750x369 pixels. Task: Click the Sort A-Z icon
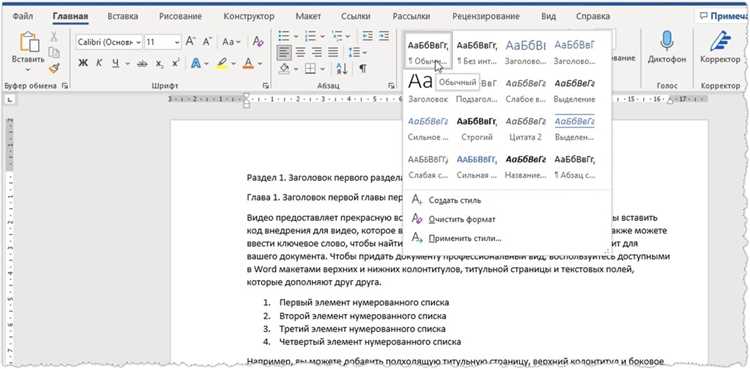point(342,68)
